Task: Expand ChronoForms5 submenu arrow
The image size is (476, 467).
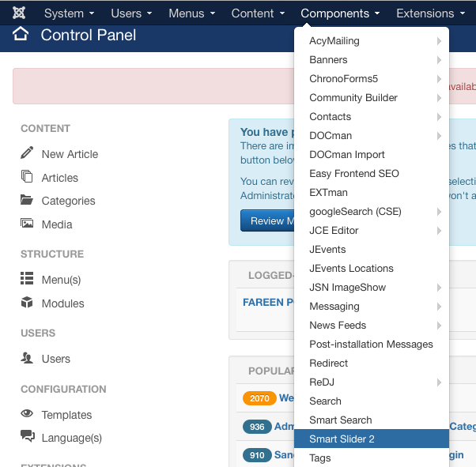Action: (439, 79)
